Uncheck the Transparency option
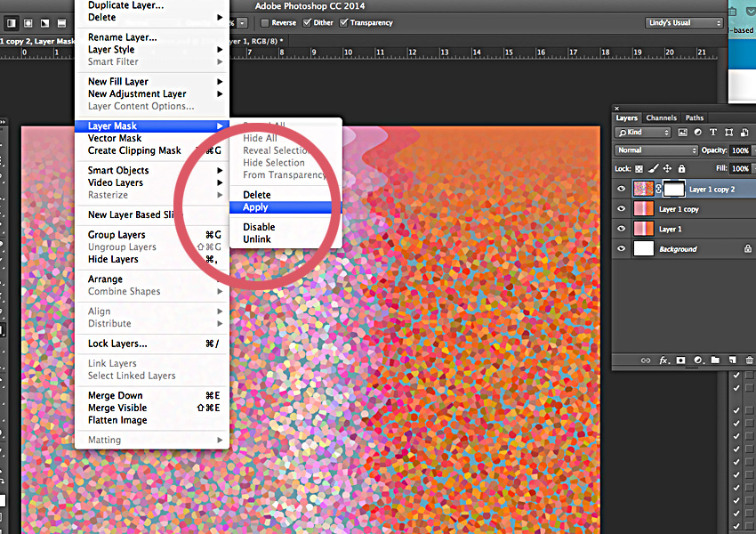Screen dimensions: 756x534 pos(344,22)
